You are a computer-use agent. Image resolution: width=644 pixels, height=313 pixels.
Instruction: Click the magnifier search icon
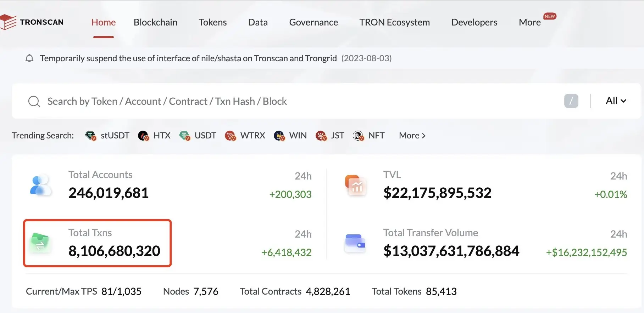pyautogui.click(x=34, y=101)
